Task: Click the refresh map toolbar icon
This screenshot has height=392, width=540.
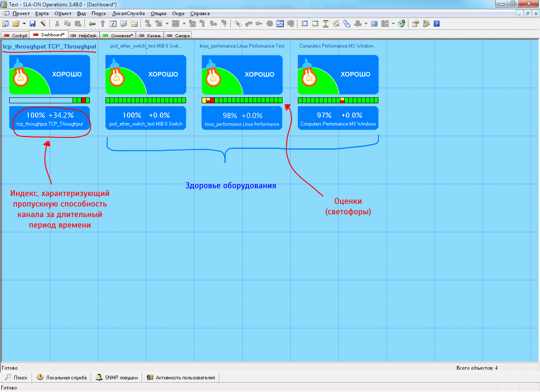Action: point(113,24)
